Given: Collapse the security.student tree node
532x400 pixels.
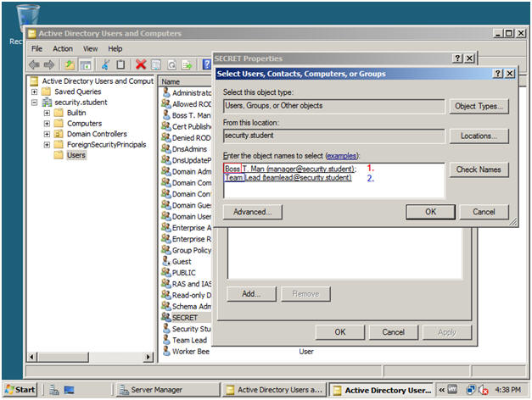Looking at the screenshot, I should (34, 102).
